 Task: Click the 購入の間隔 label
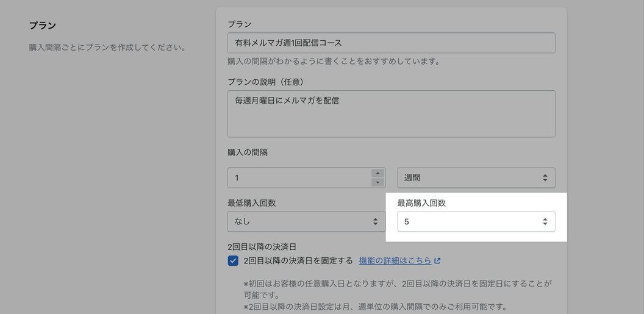pyautogui.click(x=248, y=152)
